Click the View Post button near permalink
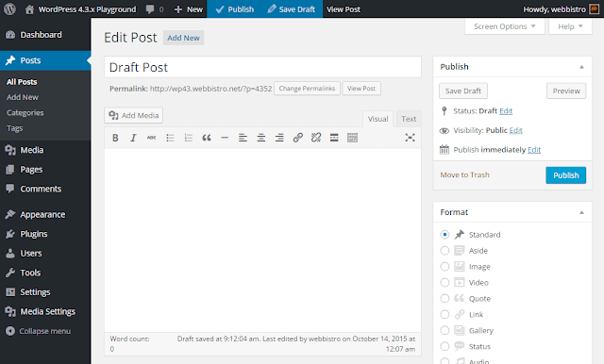 pos(361,89)
